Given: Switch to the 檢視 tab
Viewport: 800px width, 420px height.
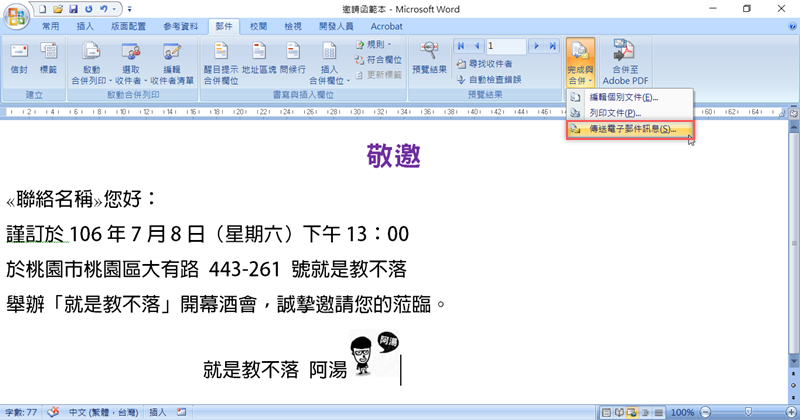Looking at the screenshot, I should coord(293,26).
